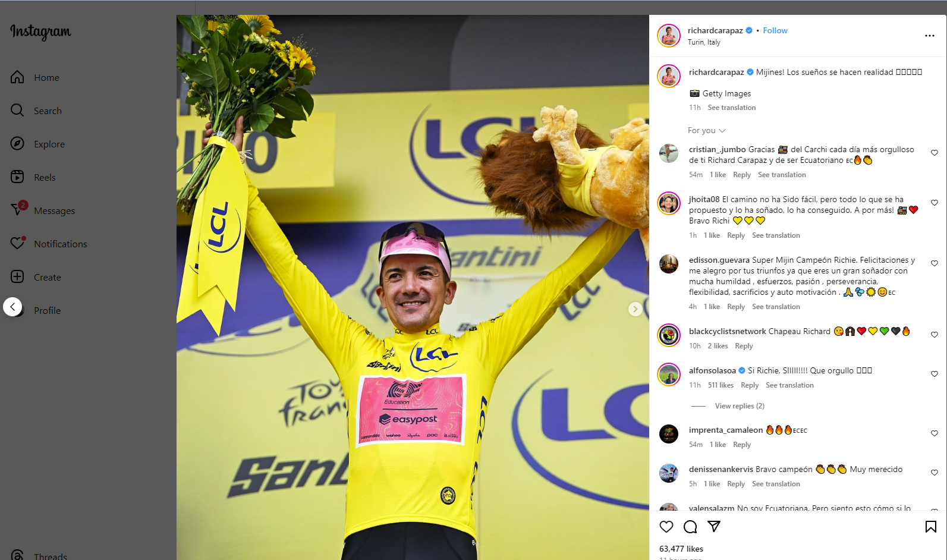See translation of the post caption
The image size is (947, 560).
[732, 108]
